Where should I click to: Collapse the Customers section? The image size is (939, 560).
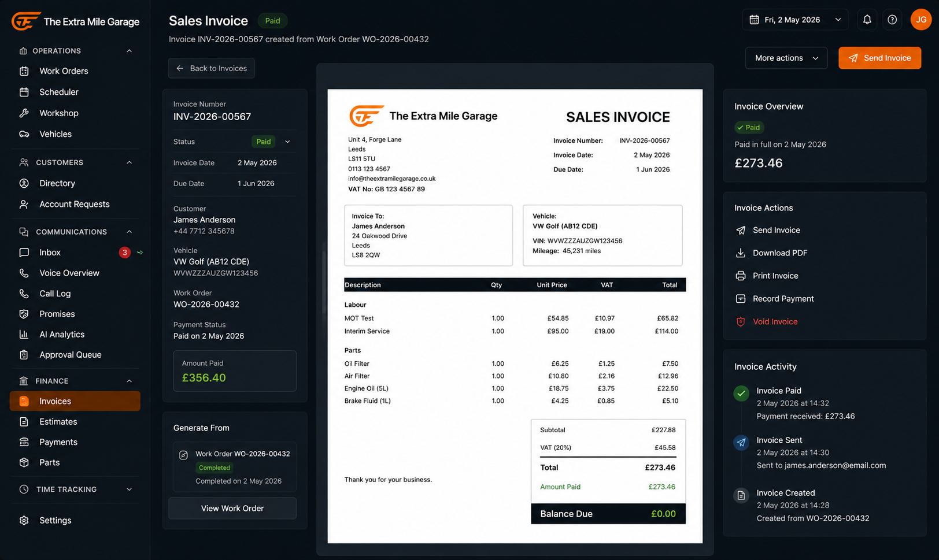coord(130,162)
